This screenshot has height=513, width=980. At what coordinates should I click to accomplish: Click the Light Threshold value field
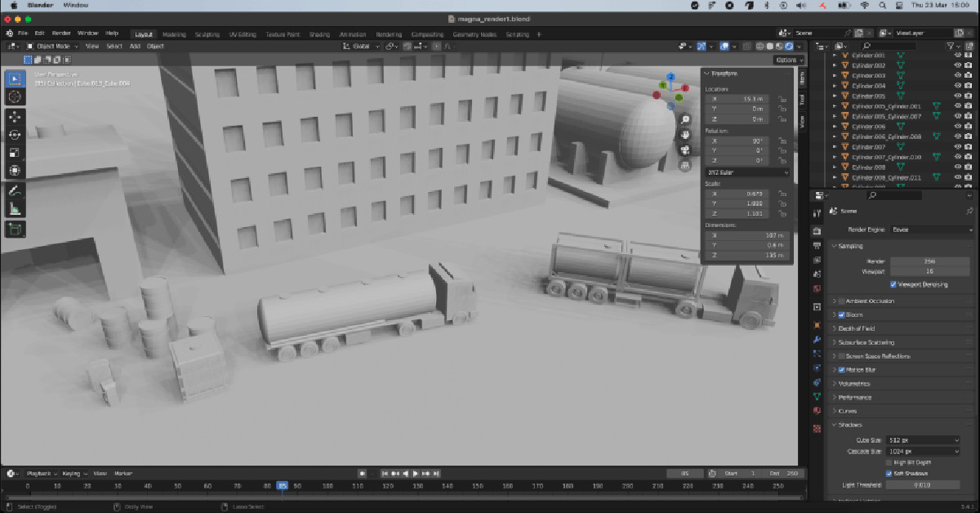[923, 484]
